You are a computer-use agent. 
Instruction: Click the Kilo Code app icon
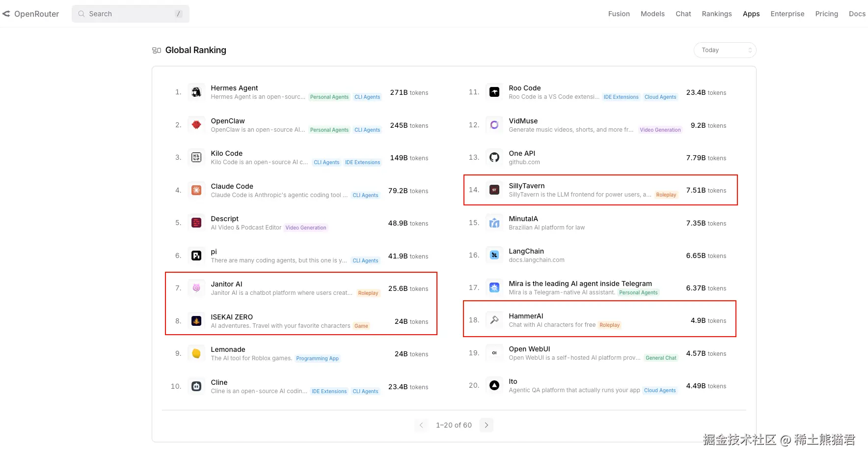coord(196,157)
